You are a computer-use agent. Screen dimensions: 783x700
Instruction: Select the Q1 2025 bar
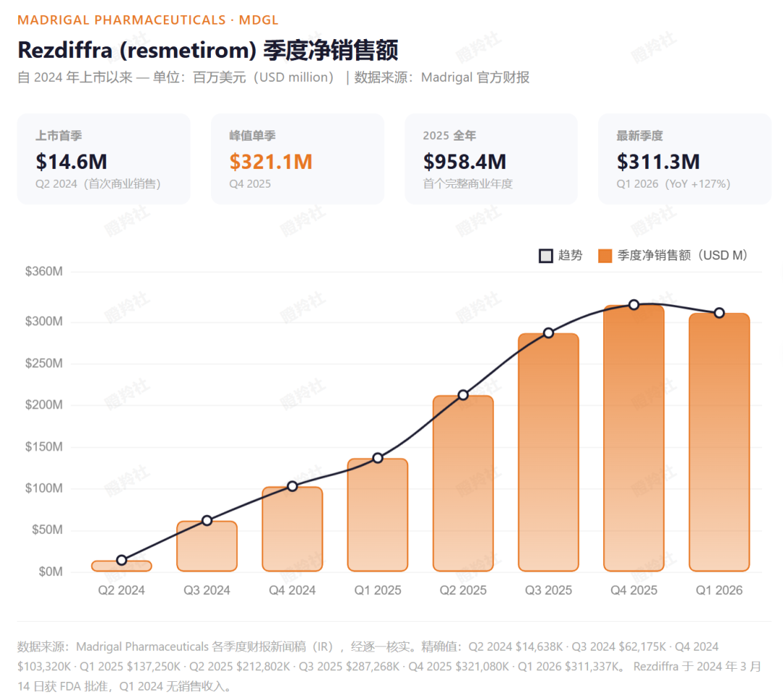[378, 515]
